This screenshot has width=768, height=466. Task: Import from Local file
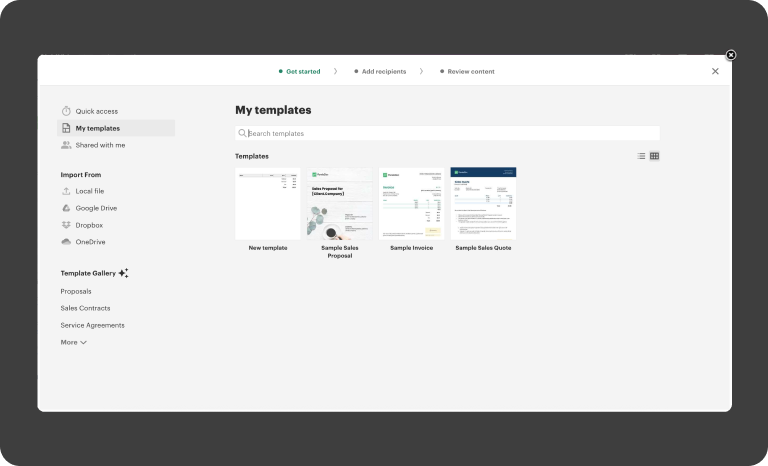[x=90, y=191]
